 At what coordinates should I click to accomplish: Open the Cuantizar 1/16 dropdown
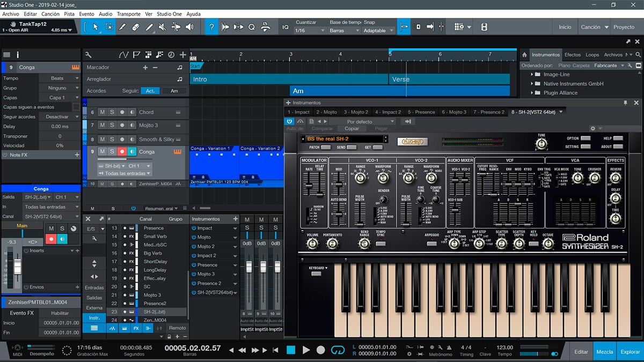click(311, 31)
